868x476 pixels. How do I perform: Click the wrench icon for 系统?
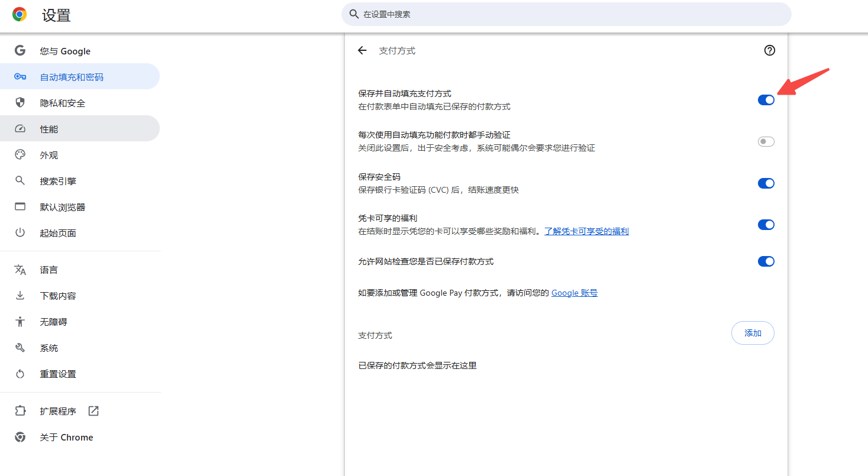click(x=20, y=348)
